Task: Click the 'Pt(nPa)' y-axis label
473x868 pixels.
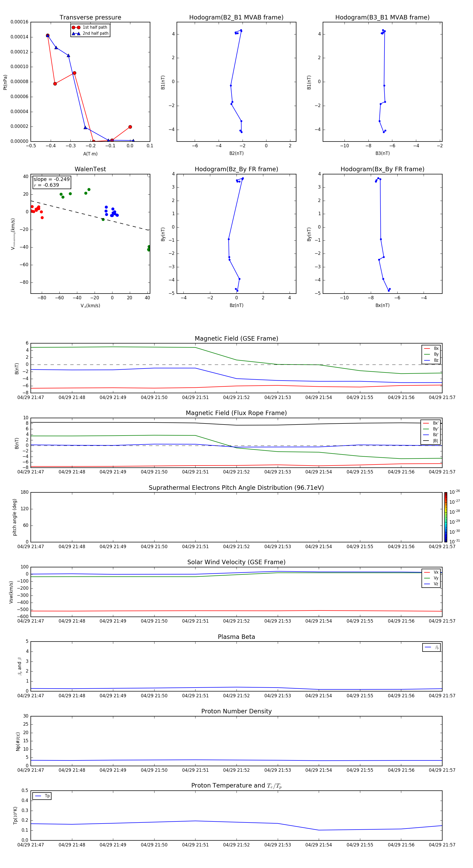Action: click(x=5, y=82)
